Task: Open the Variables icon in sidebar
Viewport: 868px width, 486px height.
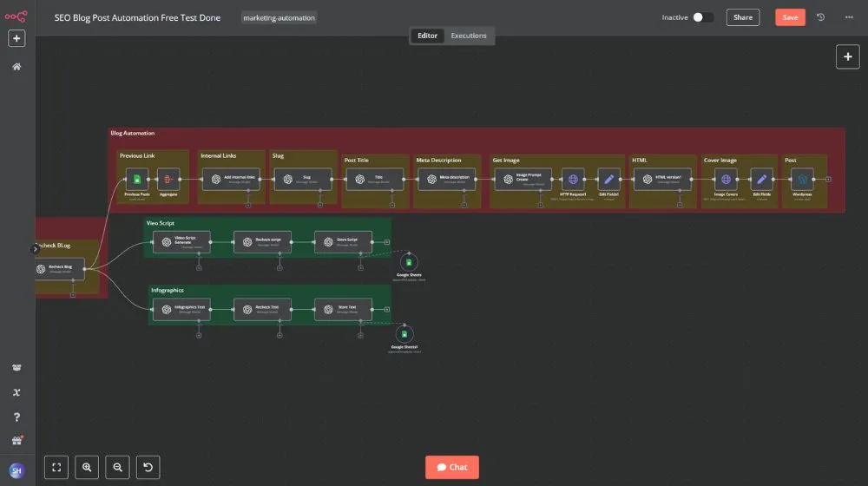Action: click(x=16, y=392)
